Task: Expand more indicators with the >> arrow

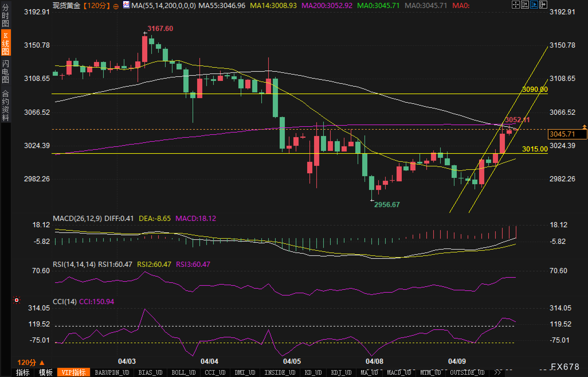Action: [x=497, y=372]
